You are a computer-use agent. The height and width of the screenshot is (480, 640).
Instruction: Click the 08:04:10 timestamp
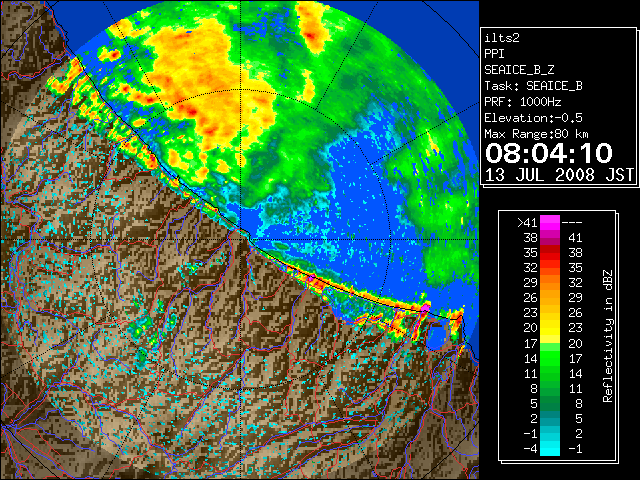(x=548, y=153)
